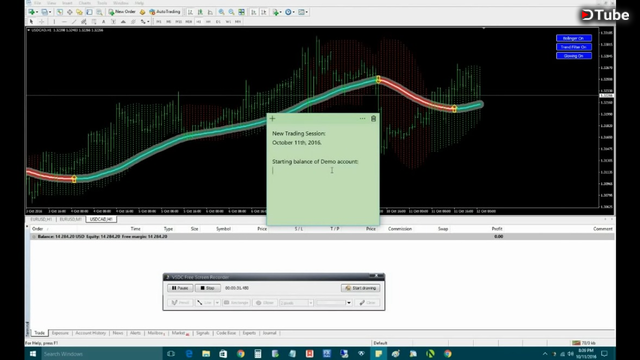The width and height of the screenshot is (640, 360).
Task: Select the USDCAD,H1 chart tab
Action: (101, 219)
